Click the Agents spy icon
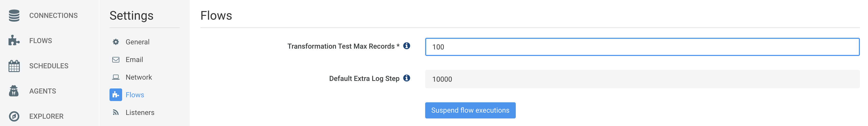The height and width of the screenshot is (126, 868). pos(14,91)
